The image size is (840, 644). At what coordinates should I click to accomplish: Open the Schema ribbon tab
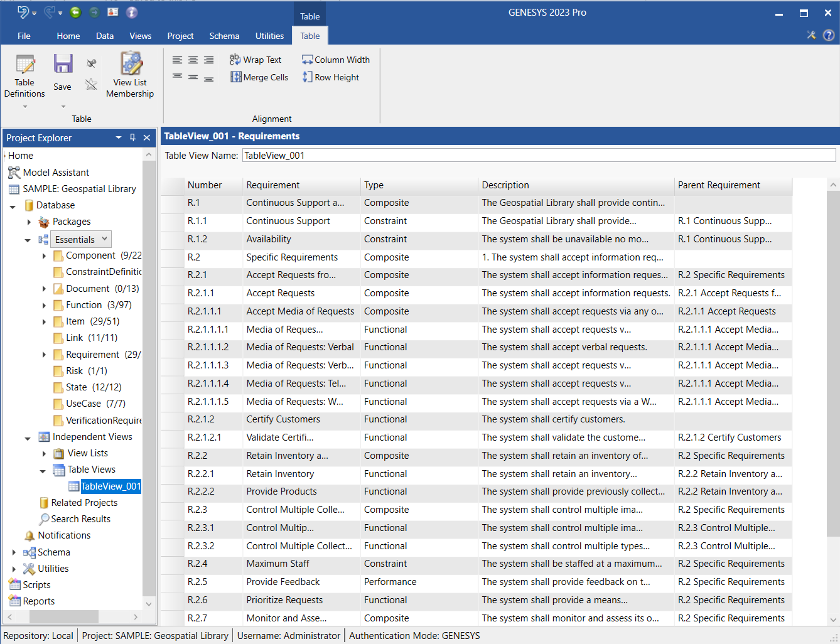pos(224,36)
